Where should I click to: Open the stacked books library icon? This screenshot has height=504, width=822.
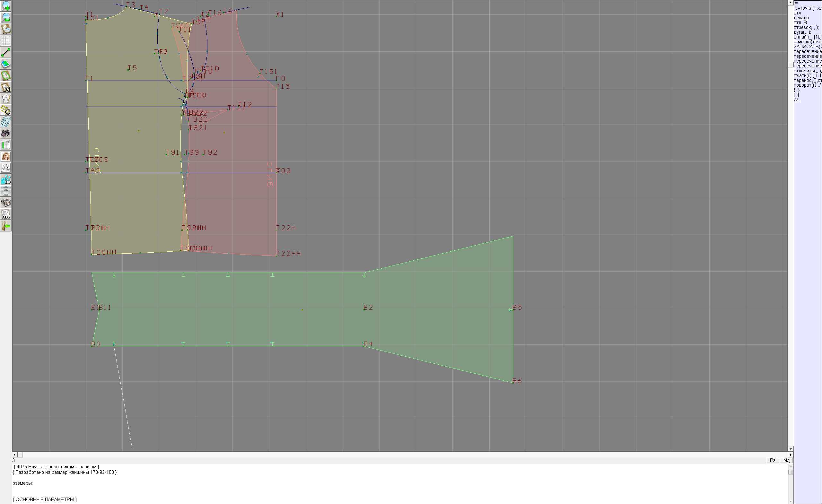[x=6, y=203]
